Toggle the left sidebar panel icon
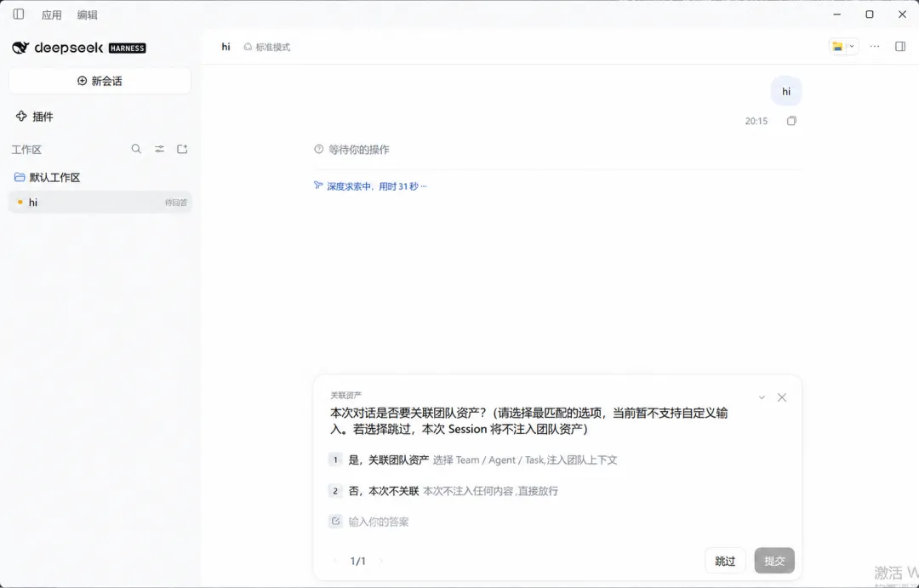The image size is (919, 588). 19,14
